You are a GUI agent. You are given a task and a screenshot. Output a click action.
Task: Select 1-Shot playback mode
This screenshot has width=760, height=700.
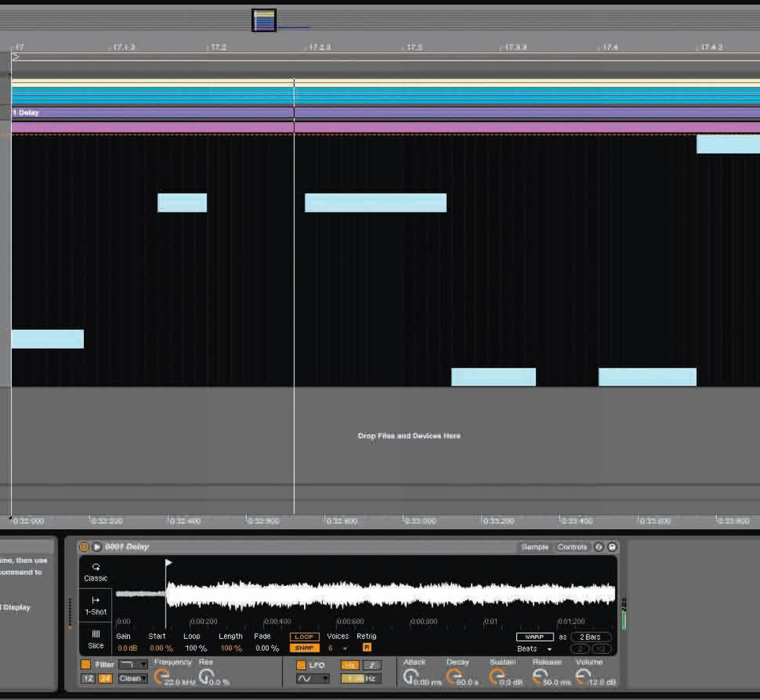[95, 606]
